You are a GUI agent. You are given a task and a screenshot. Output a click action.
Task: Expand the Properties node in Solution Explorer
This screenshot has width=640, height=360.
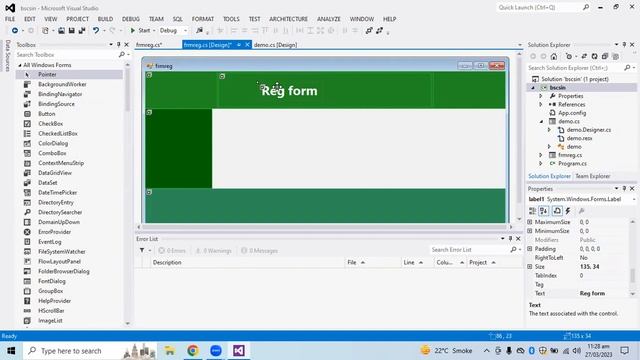(x=541, y=96)
